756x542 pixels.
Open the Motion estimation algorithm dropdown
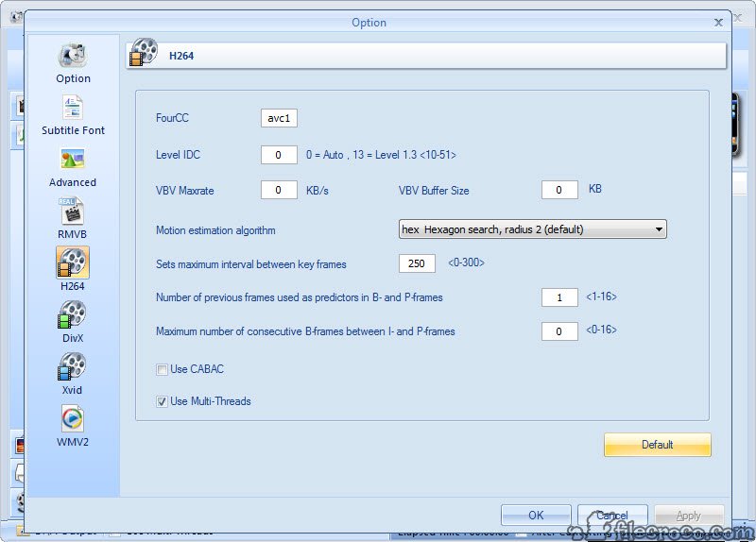click(x=532, y=229)
